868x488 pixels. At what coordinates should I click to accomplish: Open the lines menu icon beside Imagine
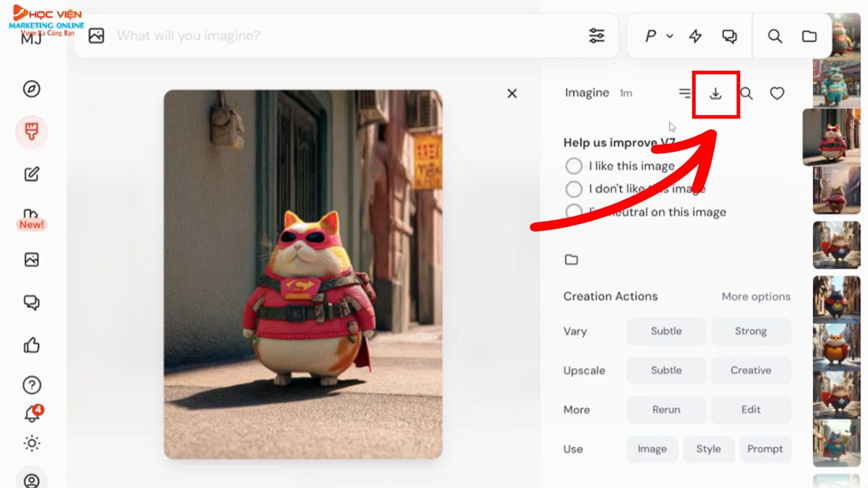tap(684, 93)
